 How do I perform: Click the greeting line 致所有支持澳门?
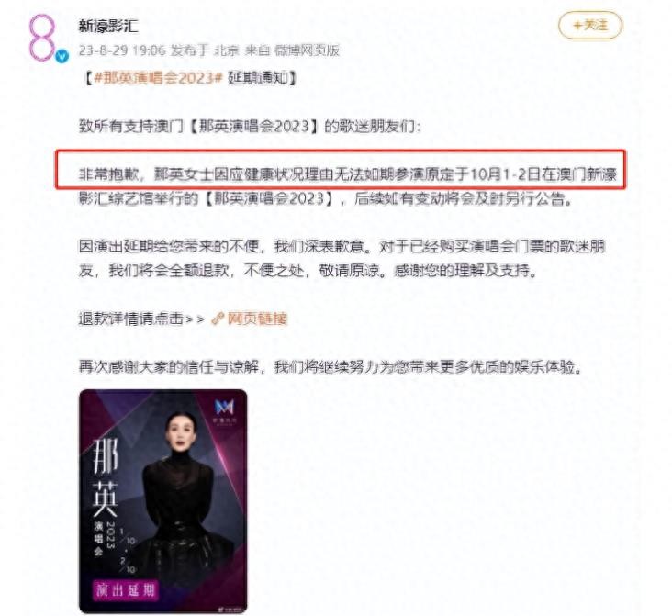[x=250, y=127]
